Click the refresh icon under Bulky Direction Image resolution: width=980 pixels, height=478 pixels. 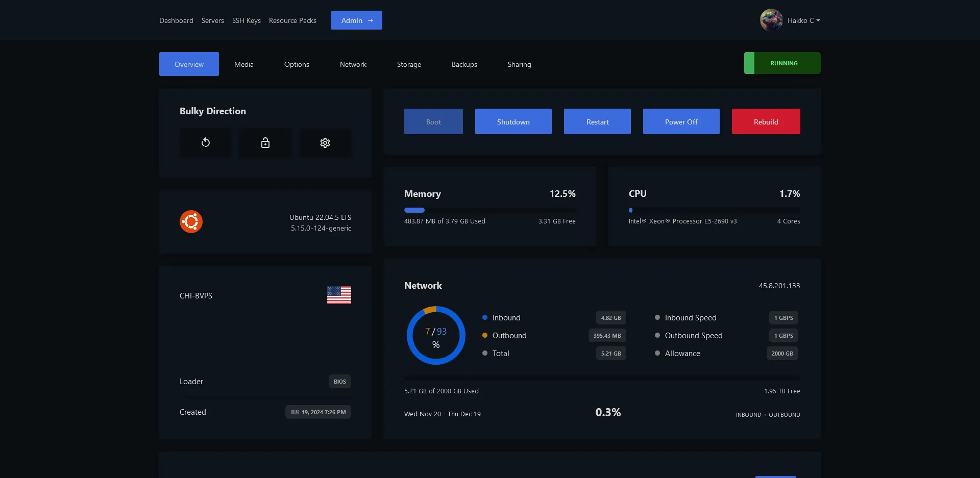point(205,143)
